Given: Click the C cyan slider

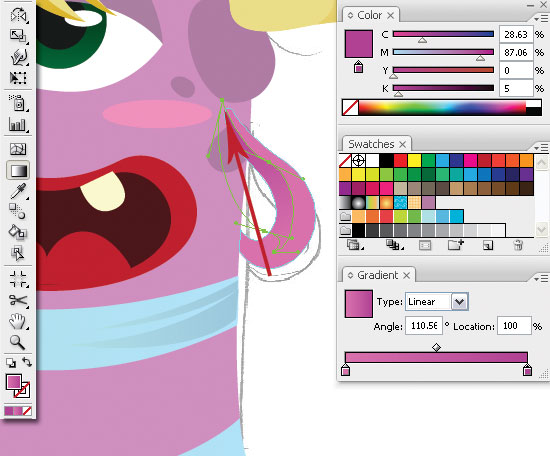Looking at the screenshot, I should point(443,34).
